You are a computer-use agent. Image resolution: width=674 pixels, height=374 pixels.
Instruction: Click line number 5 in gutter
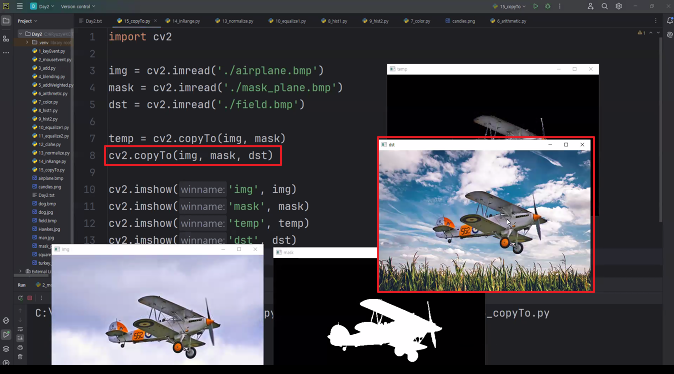click(92, 104)
